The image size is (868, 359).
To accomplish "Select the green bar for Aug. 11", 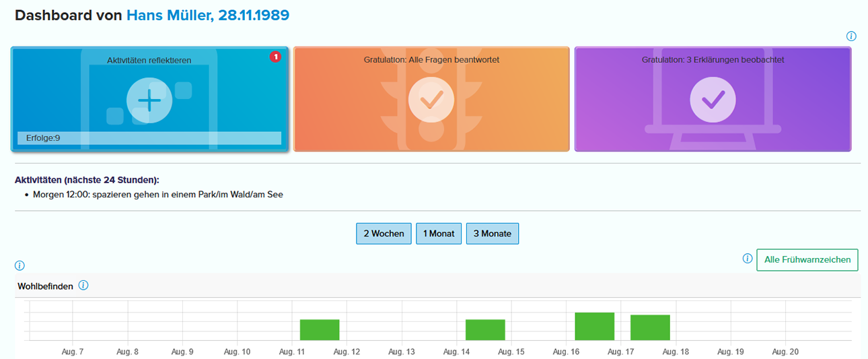I will 320,329.
